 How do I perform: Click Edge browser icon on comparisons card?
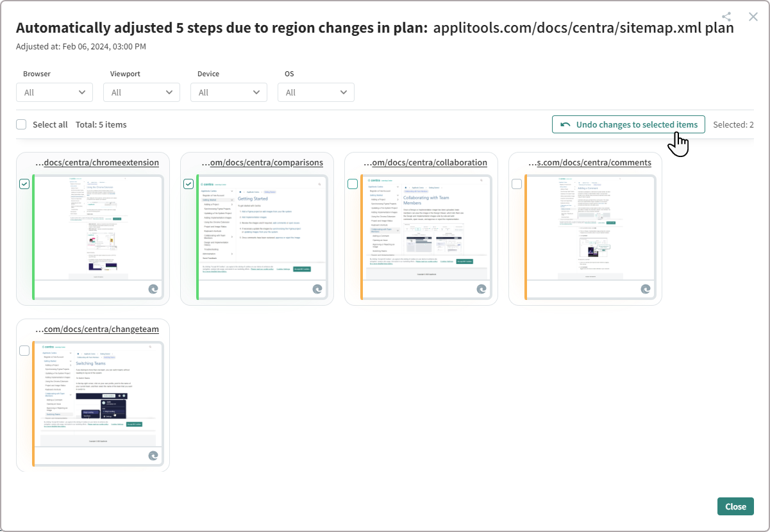[x=317, y=289]
